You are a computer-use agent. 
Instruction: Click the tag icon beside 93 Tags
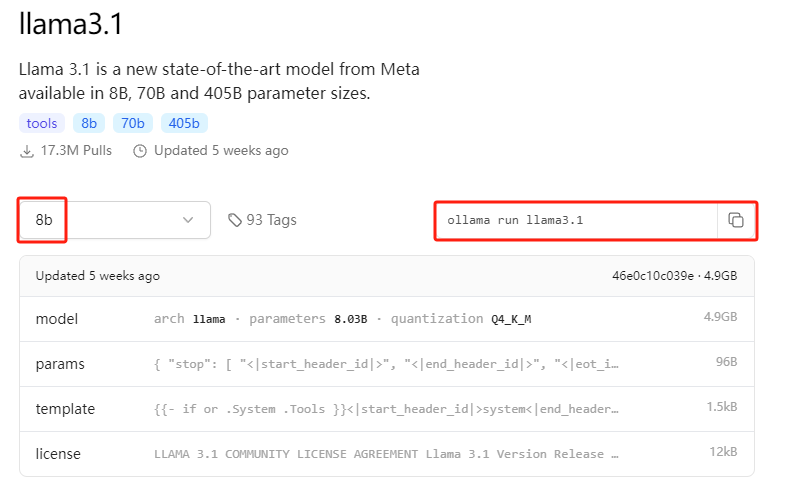235,220
